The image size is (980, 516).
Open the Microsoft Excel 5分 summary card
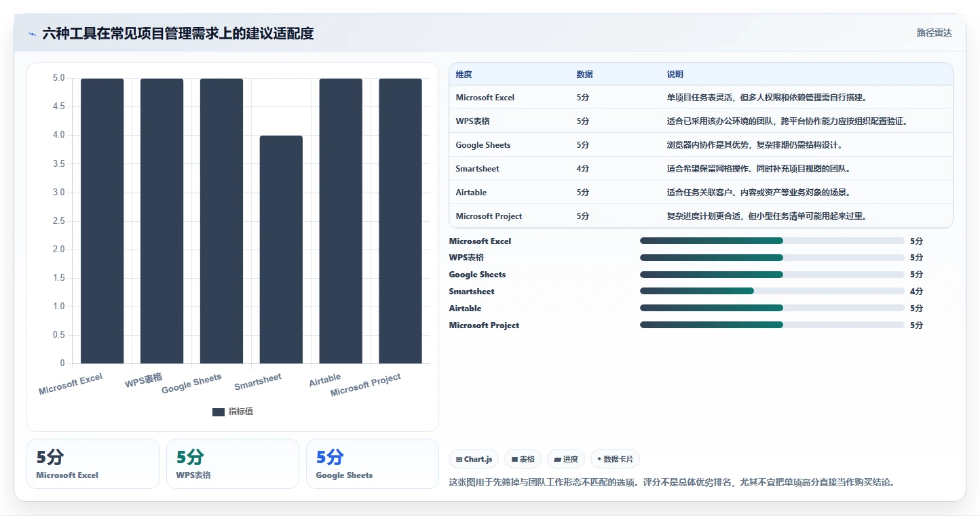(93, 464)
